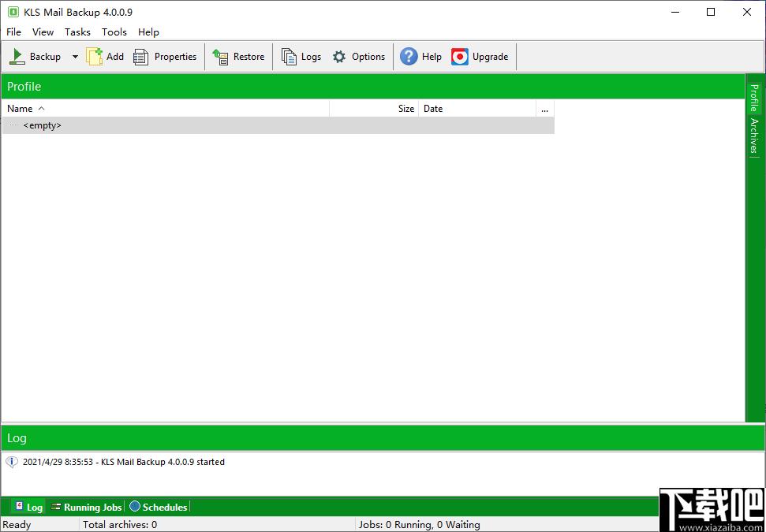Open the Help menu
766x532 pixels.
point(148,32)
